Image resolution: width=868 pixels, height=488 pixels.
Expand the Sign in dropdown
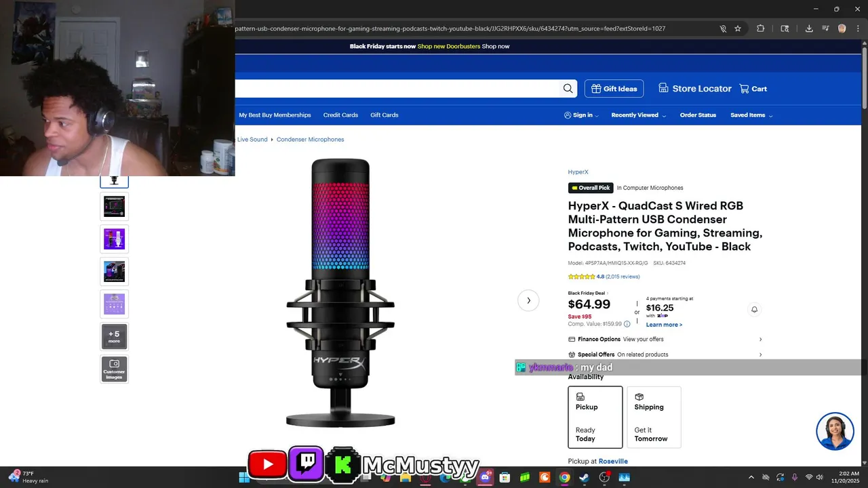[581, 115]
